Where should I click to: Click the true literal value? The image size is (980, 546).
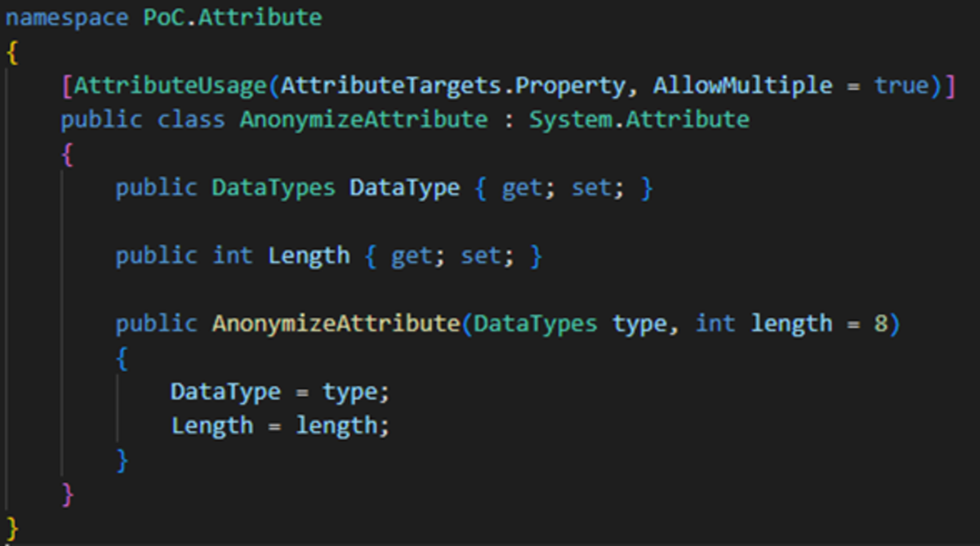click(901, 86)
